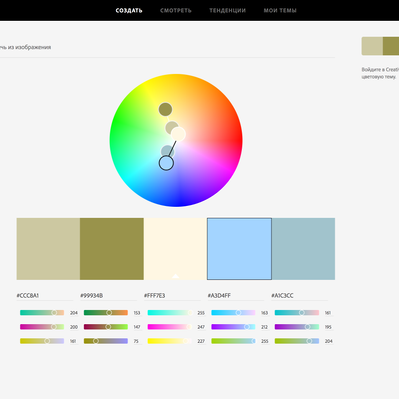Viewport: 399px width, 399px height.
Task: Adjust blue slider valued 204 under #A1C3CC
Action: pos(297,341)
